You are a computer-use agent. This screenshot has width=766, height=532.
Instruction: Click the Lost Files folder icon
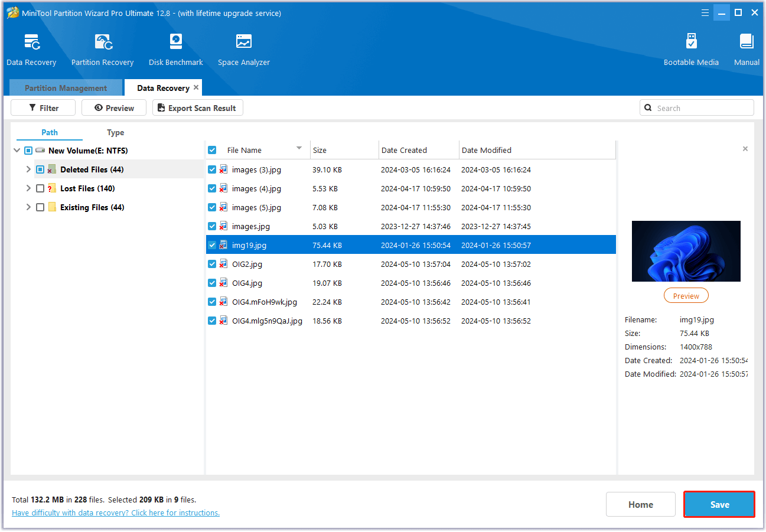52,188
